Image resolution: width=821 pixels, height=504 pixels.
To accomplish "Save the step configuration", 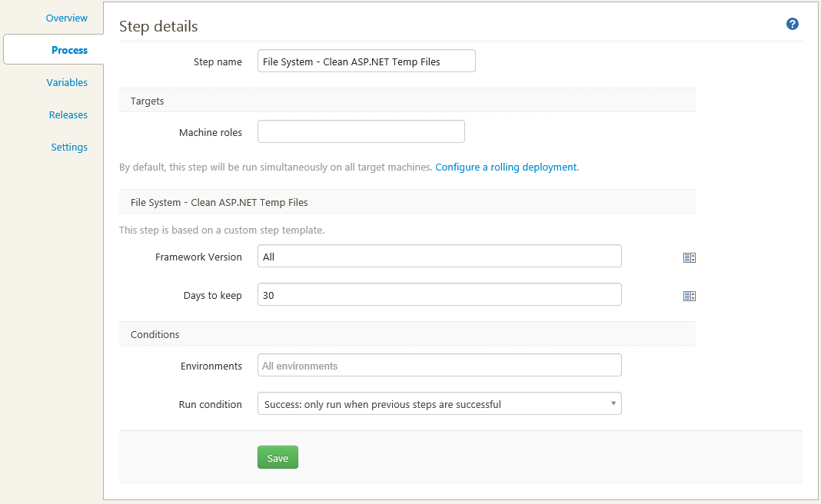I will [278, 456].
